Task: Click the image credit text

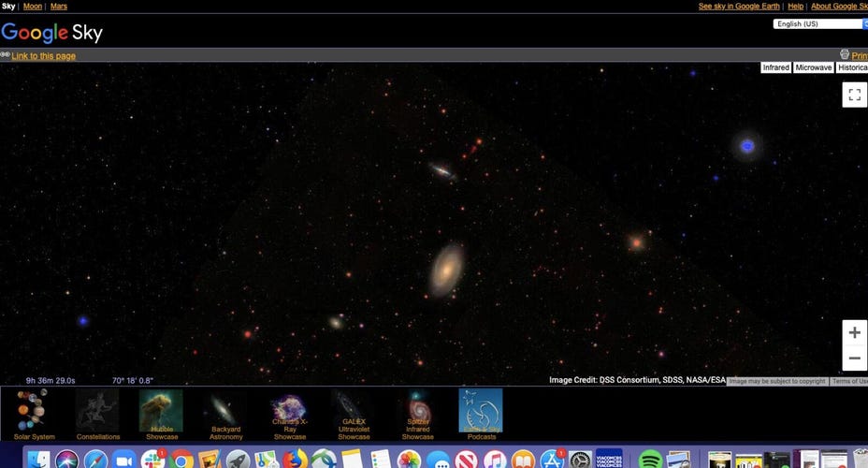Action: point(637,380)
